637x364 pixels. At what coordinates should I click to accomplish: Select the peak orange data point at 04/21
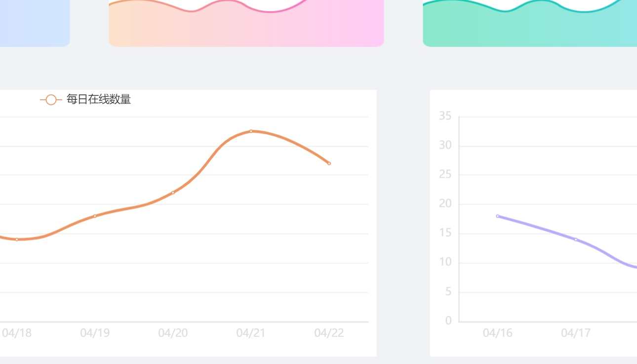click(251, 131)
